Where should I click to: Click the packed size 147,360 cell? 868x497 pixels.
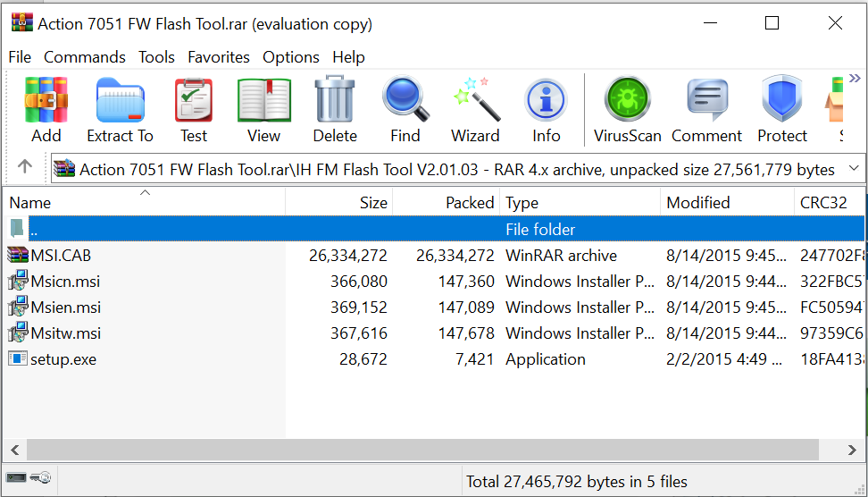click(x=466, y=282)
